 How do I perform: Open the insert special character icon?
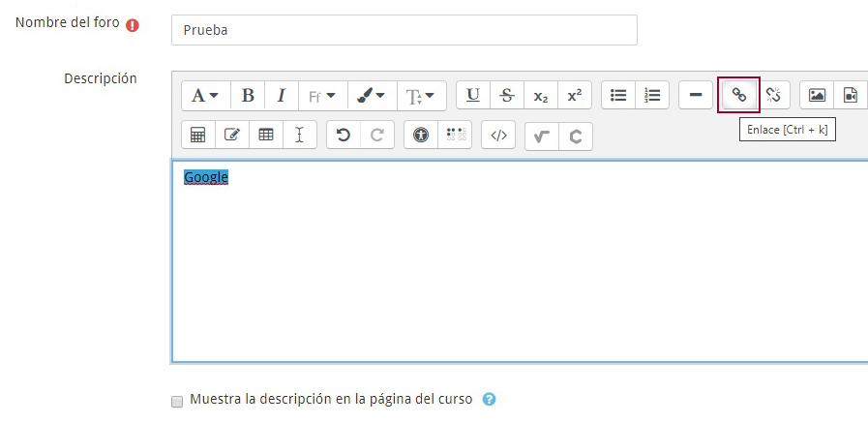(232, 135)
